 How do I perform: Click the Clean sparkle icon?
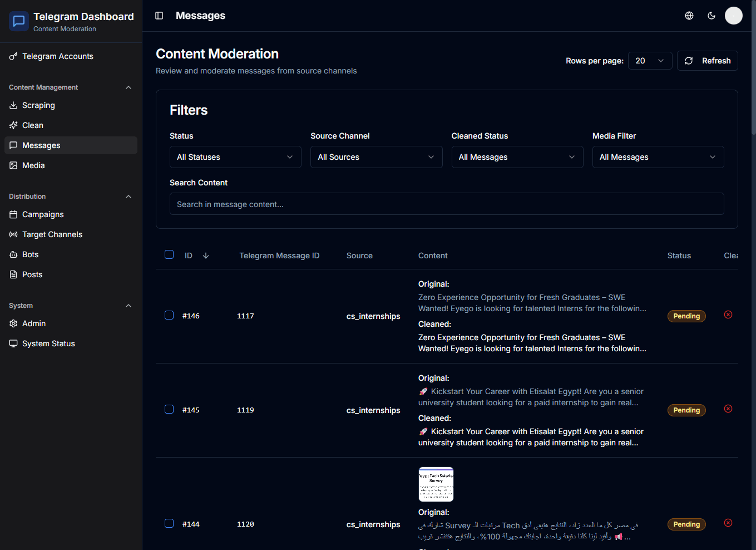click(13, 125)
